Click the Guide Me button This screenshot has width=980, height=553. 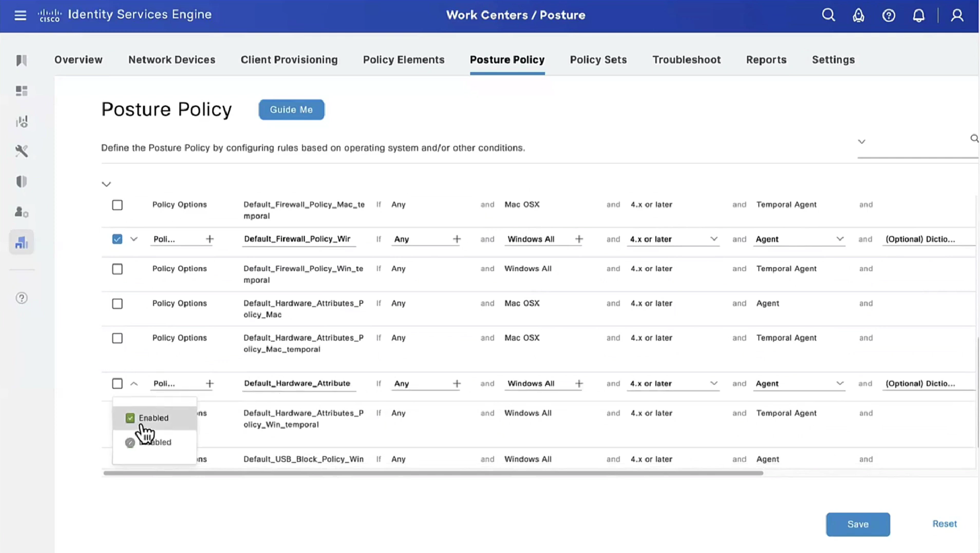pyautogui.click(x=291, y=110)
